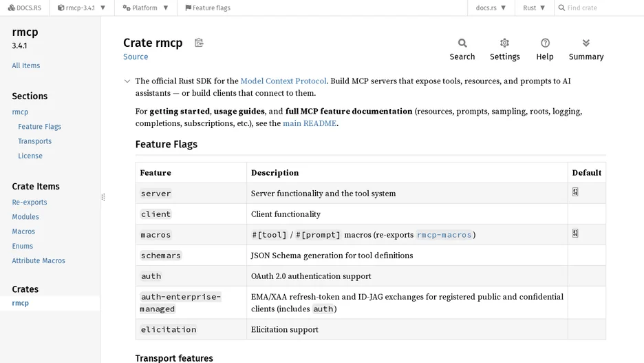Open Modules under Crate Items
This screenshot has height=363, width=644.
(25, 217)
